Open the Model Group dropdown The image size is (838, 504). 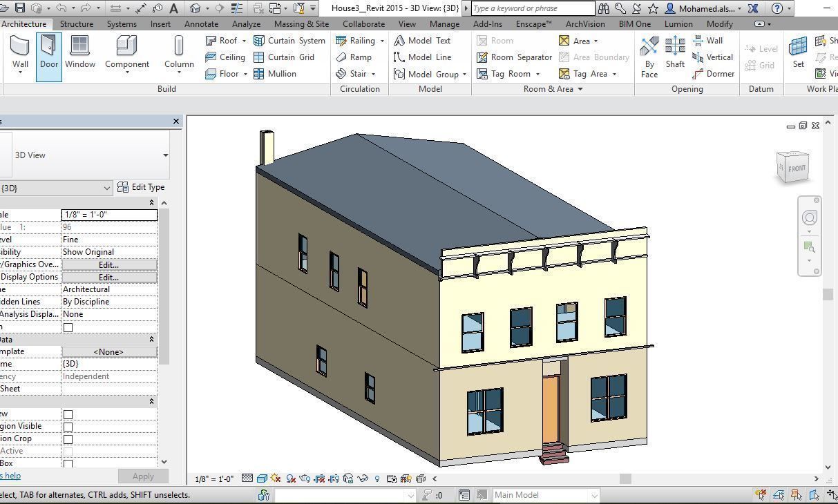tap(464, 74)
